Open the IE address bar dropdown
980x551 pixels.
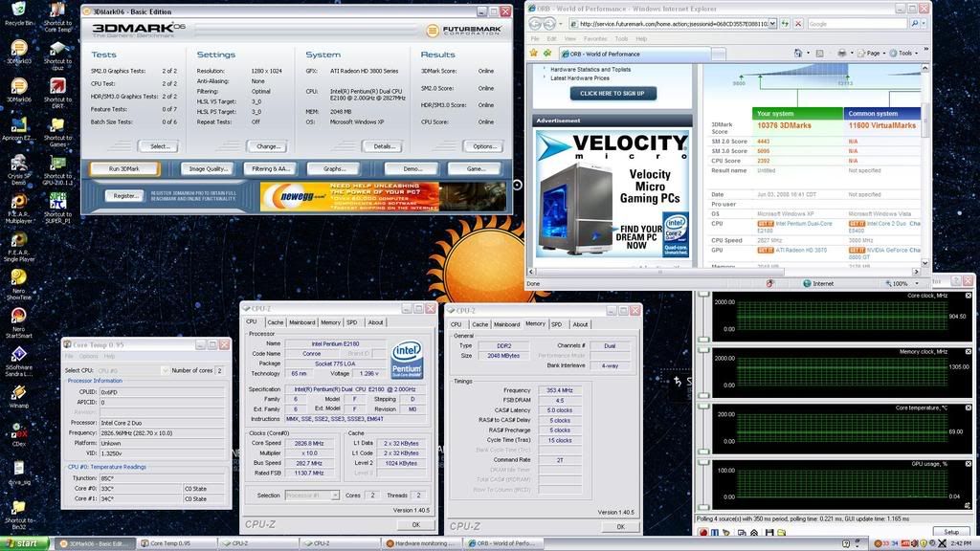[x=772, y=24]
